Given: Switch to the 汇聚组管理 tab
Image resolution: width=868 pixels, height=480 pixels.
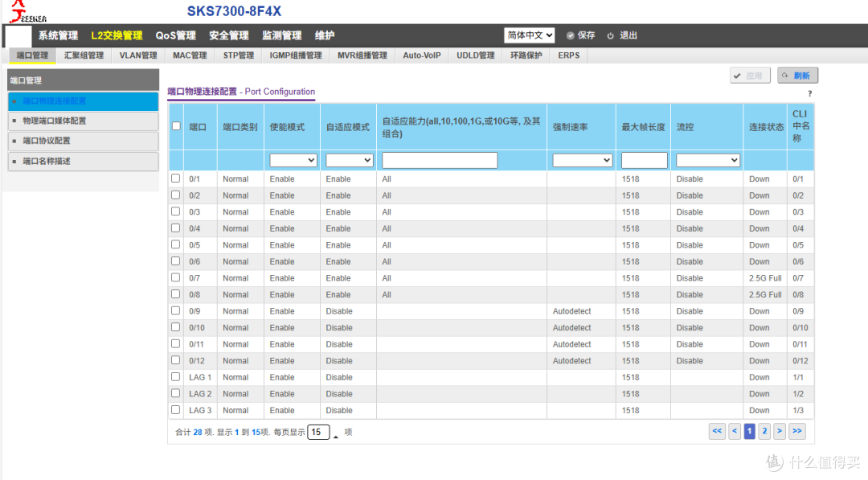Looking at the screenshot, I should click(84, 55).
